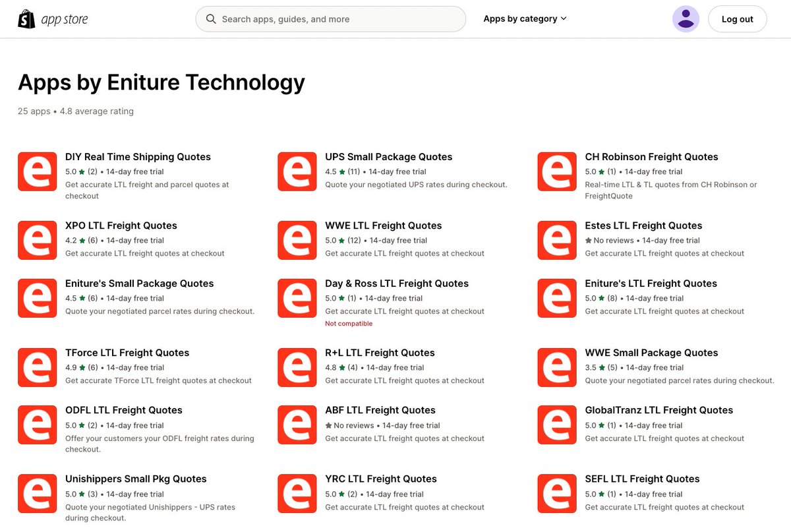Click the '4.5 (11)' UPS rating text
Screen dimensions: 791x532
[x=341, y=171]
